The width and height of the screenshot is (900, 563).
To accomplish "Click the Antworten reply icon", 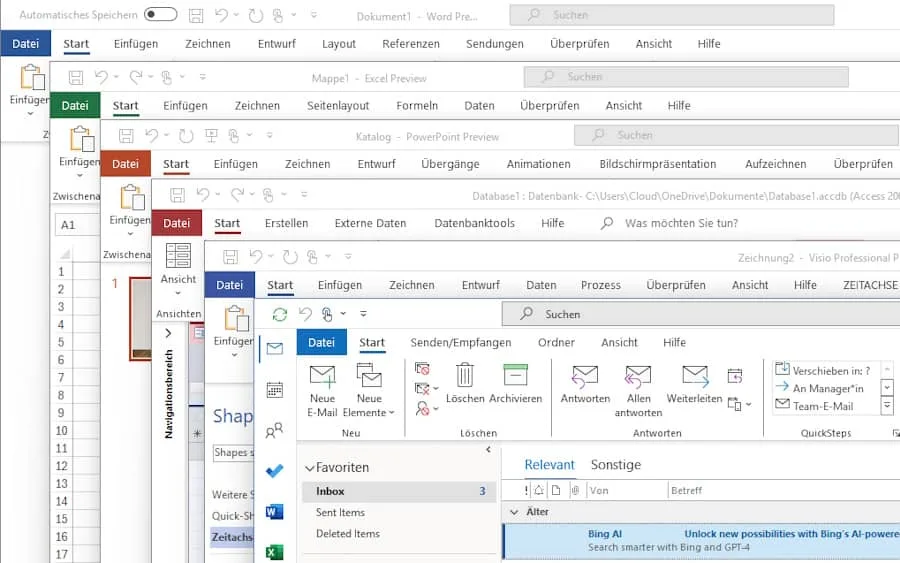I will 585,376.
